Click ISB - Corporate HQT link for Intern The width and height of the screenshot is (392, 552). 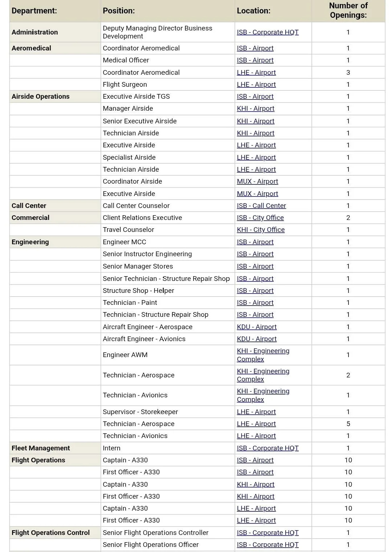pyautogui.click(x=268, y=448)
